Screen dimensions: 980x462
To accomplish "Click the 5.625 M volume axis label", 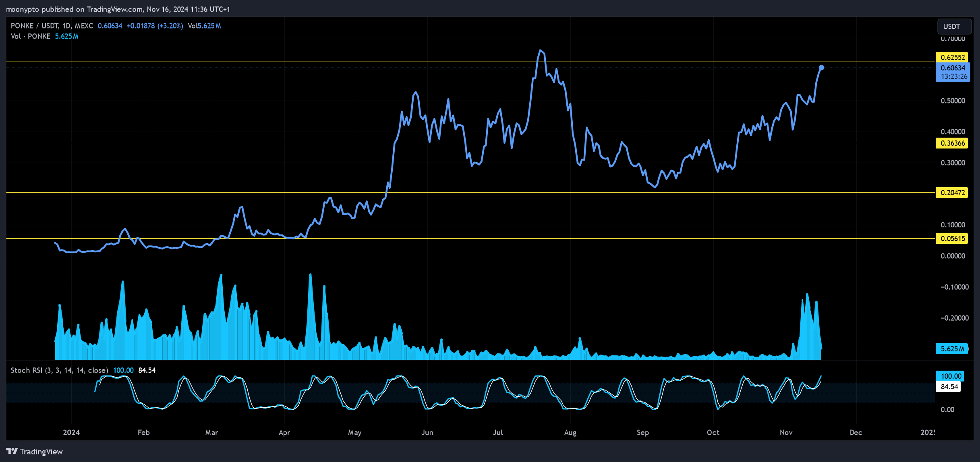I will (952, 349).
